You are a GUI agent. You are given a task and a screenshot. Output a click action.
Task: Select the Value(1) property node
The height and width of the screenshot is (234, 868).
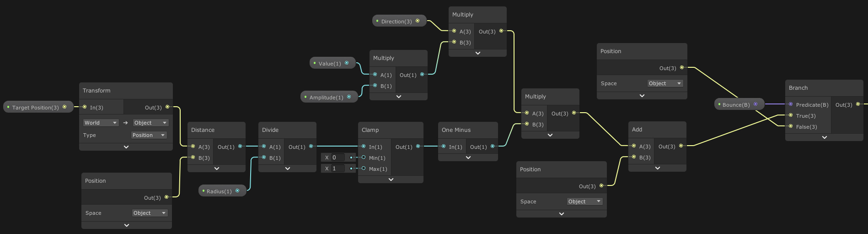[x=332, y=63]
